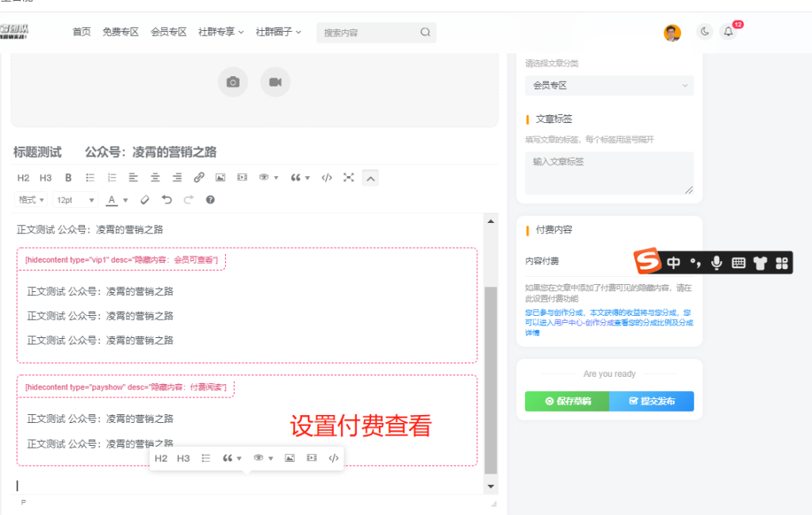Upload a photo using the camera icon
This screenshot has height=515, width=812.
point(232,82)
